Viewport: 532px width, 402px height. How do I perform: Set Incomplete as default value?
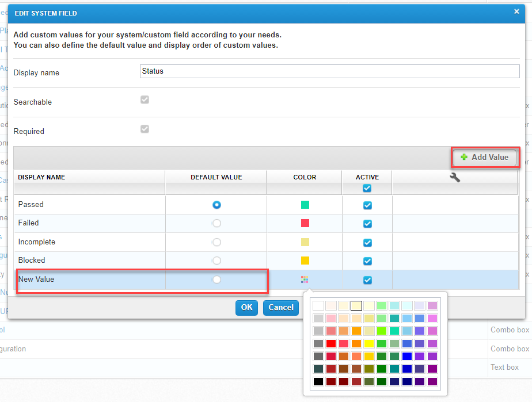point(216,242)
